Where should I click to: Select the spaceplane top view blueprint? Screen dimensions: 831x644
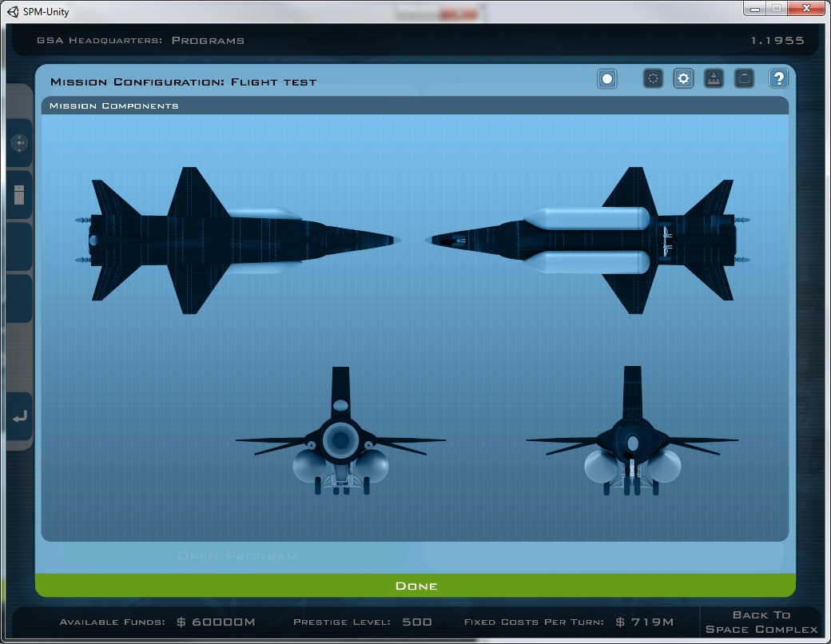coord(237,241)
